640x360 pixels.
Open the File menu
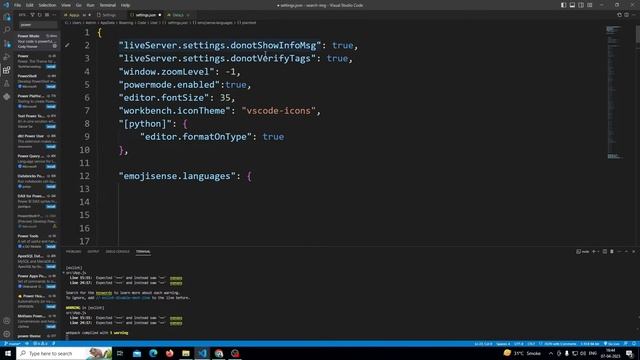[17, 5]
